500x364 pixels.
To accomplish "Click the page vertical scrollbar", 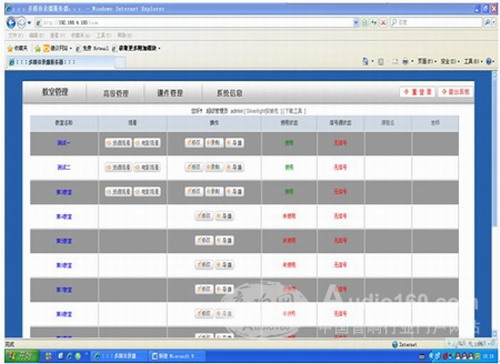I will pyautogui.click(x=495, y=203).
